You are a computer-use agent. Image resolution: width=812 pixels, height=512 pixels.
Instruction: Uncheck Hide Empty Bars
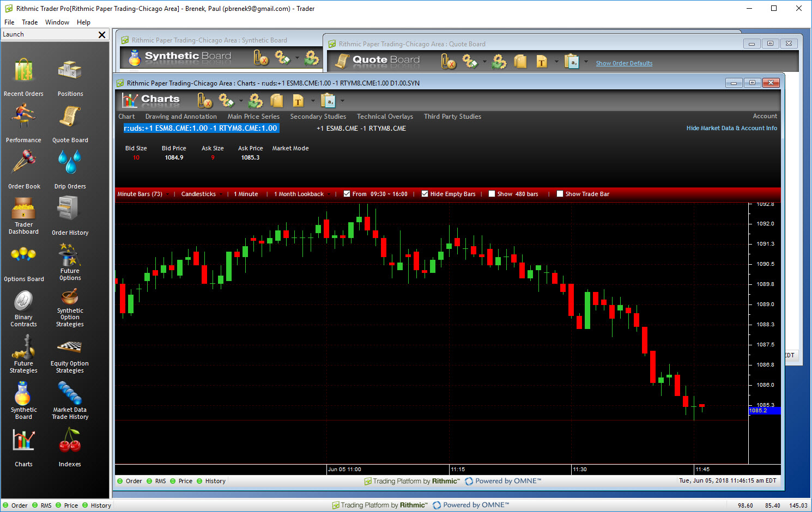pyautogui.click(x=425, y=194)
